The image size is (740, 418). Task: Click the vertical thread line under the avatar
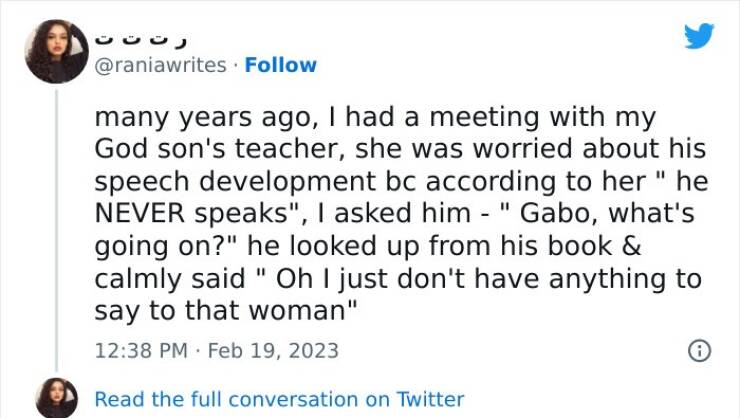tap(57, 230)
